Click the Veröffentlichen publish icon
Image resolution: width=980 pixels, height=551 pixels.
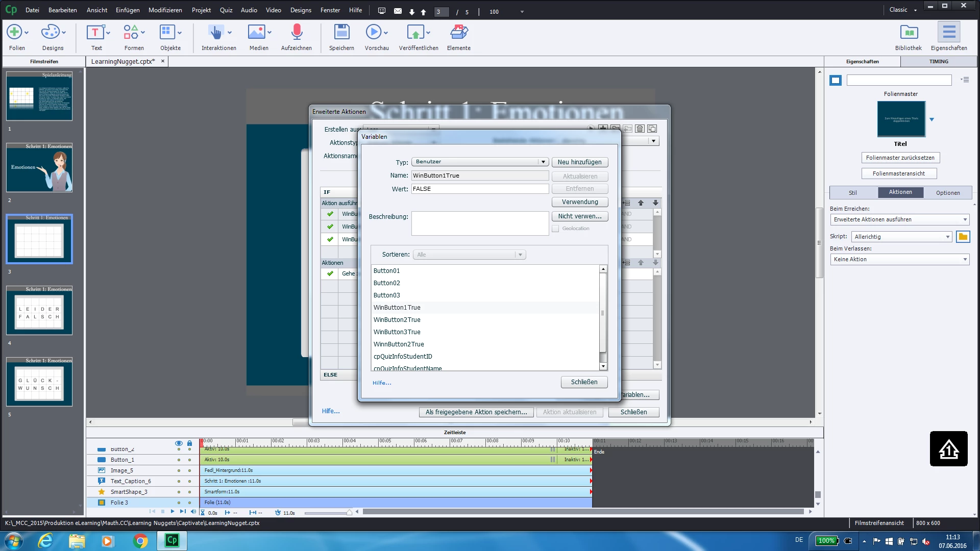[x=415, y=32]
